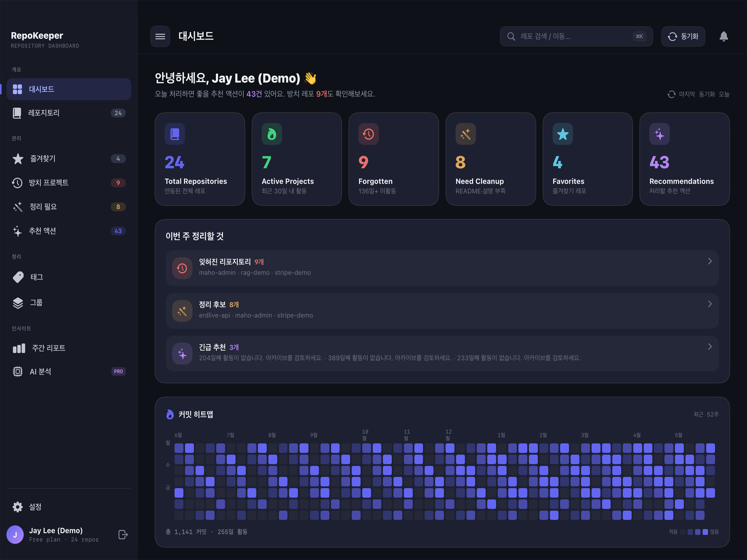The width and height of the screenshot is (747, 560).
Task: Expand the 잊혀진 리포지토리 row chevron
Action: (710, 261)
